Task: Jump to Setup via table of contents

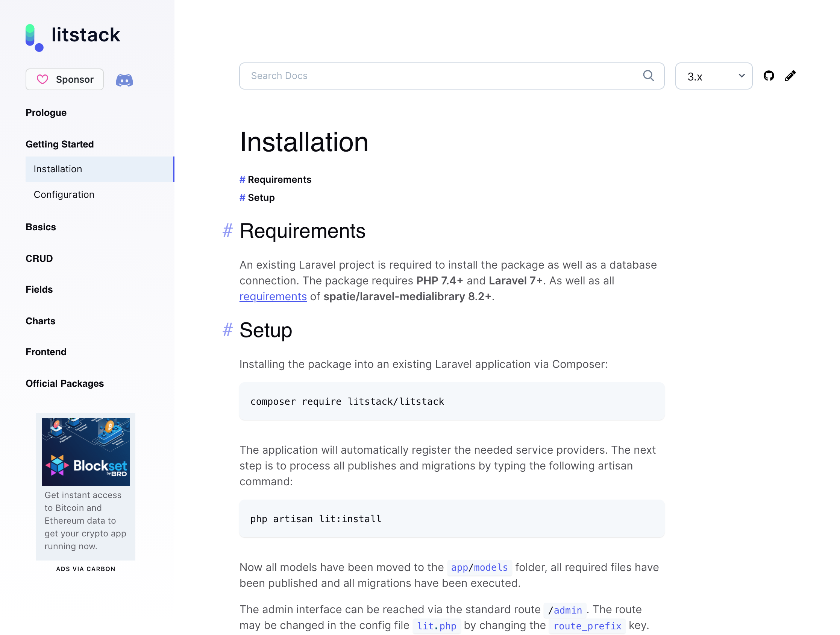Action: pos(261,198)
